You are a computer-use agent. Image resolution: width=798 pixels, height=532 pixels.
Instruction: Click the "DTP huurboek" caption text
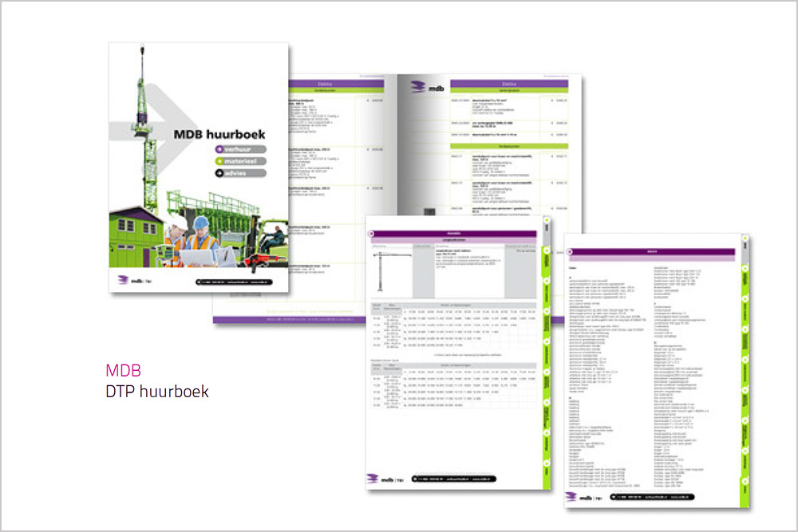coord(157,392)
